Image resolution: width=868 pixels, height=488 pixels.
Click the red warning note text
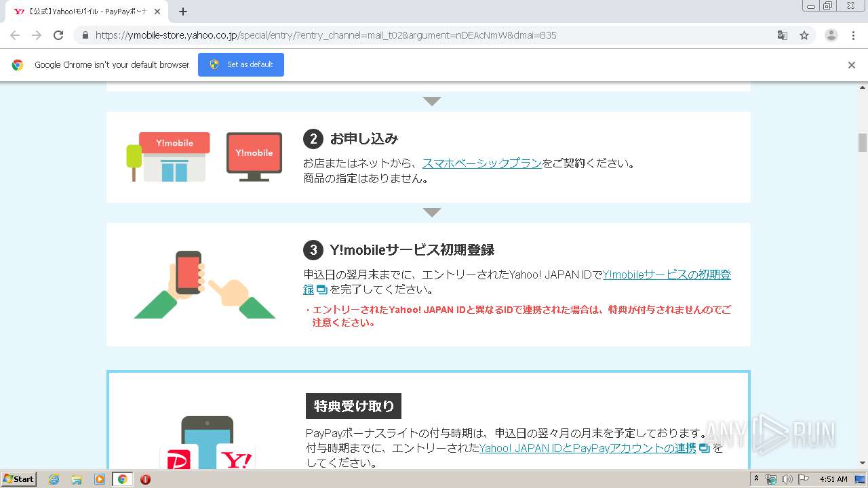tap(519, 316)
